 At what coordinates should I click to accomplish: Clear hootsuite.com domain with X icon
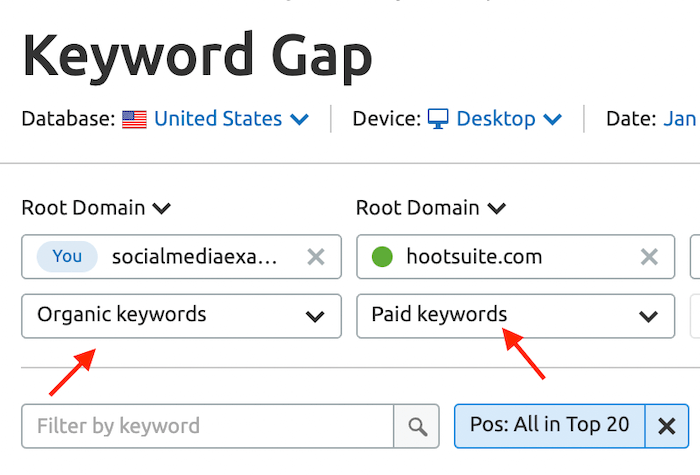tap(650, 257)
